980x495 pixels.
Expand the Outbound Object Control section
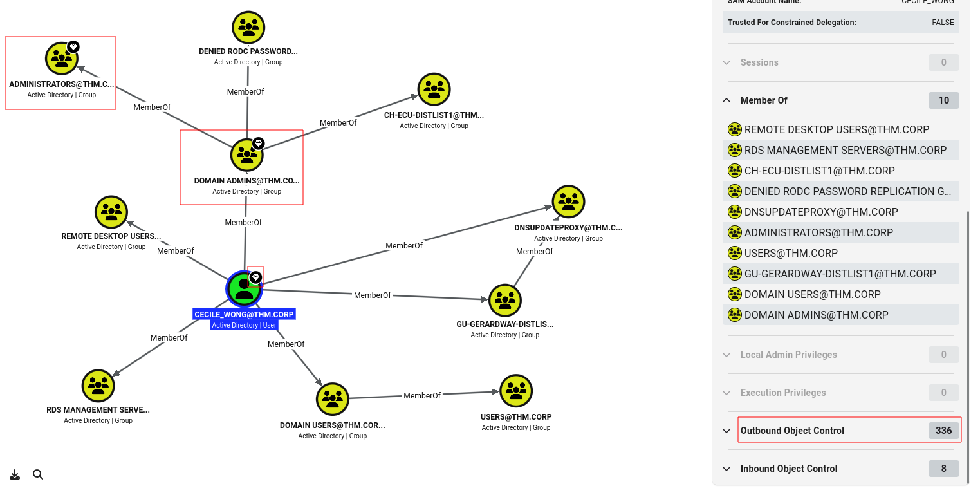726,431
